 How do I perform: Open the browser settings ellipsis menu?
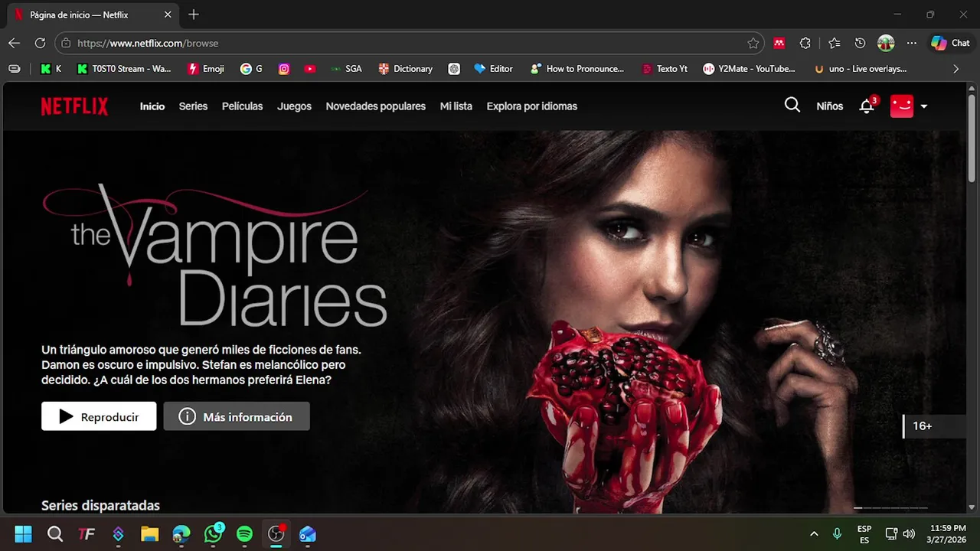[911, 44]
